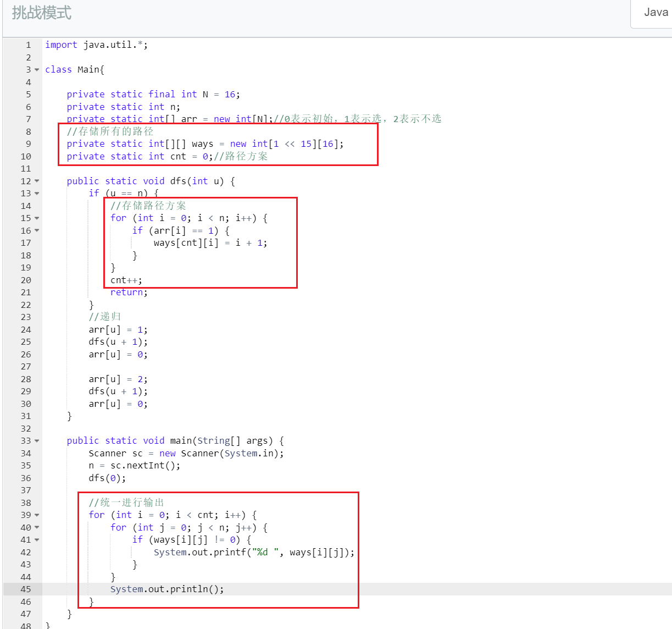This screenshot has height=629, width=672.
Task: Click on 'class Main{' declaration
Action: (x=75, y=70)
